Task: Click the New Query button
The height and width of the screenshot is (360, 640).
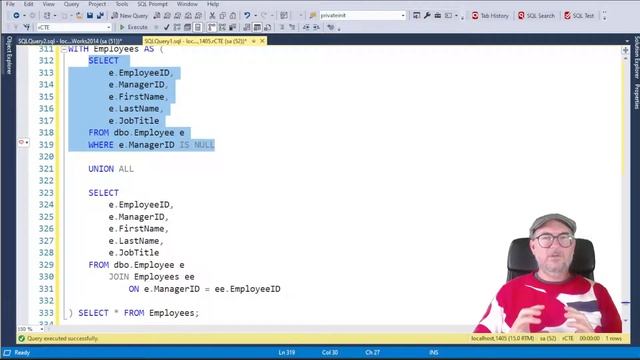Action: (x=129, y=16)
